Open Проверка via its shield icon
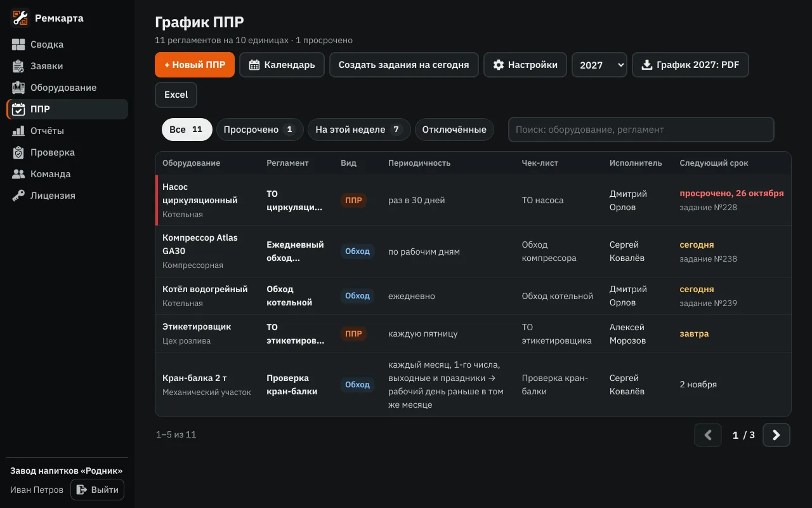This screenshot has width=812, height=508. tap(18, 152)
